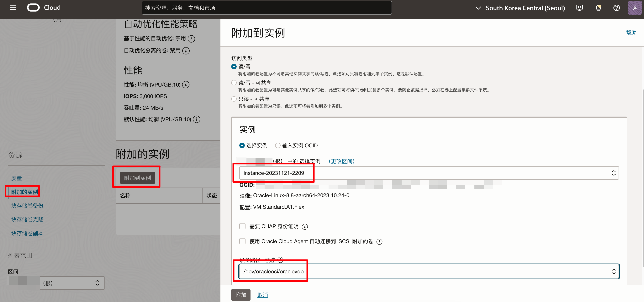Click info icon beside Oracle Cloud Agent option
The image size is (644, 302).
click(x=379, y=242)
